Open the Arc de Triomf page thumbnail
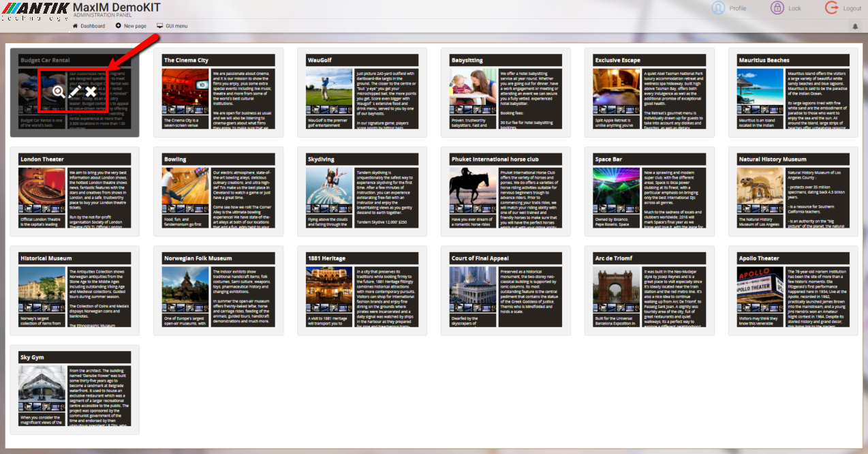 (x=649, y=290)
